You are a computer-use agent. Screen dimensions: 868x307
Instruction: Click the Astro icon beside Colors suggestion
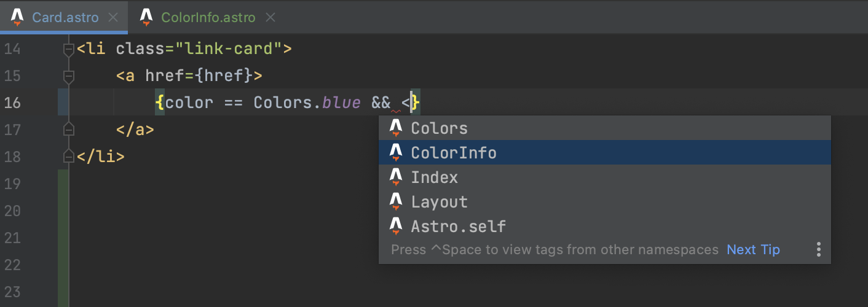(x=396, y=128)
